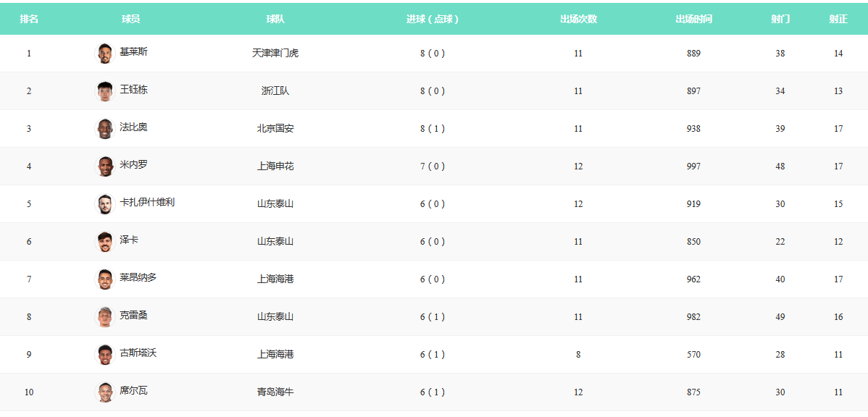Screen dimensions: 868x417
Task: Select the 浙江队 team link
Action: [275, 91]
